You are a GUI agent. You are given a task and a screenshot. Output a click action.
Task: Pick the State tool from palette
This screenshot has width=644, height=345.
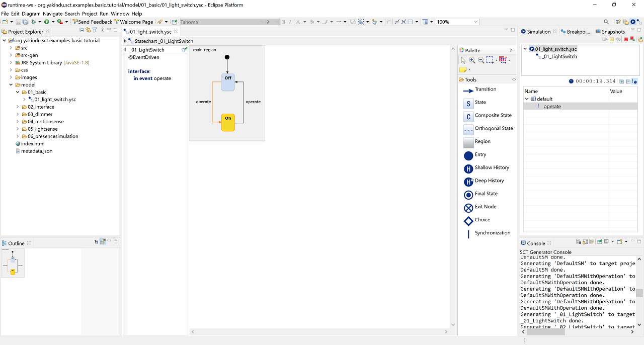(x=474, y=103)
